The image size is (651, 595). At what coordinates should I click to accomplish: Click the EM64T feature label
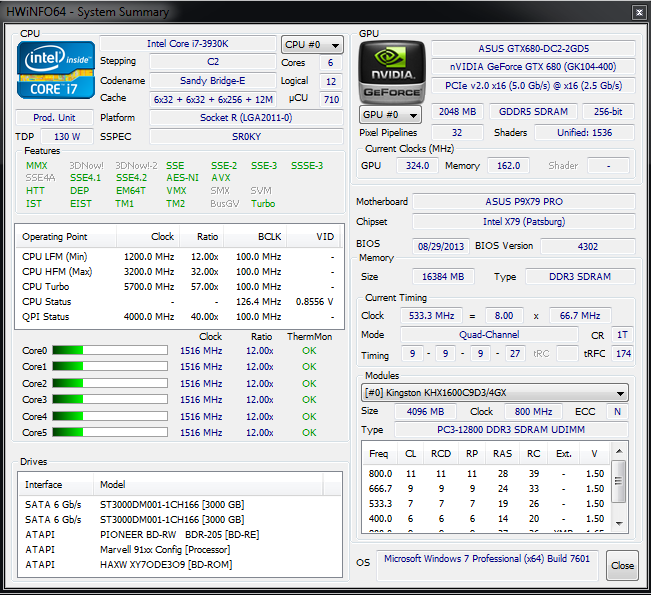pyautogui.click(x=130, y=191)
